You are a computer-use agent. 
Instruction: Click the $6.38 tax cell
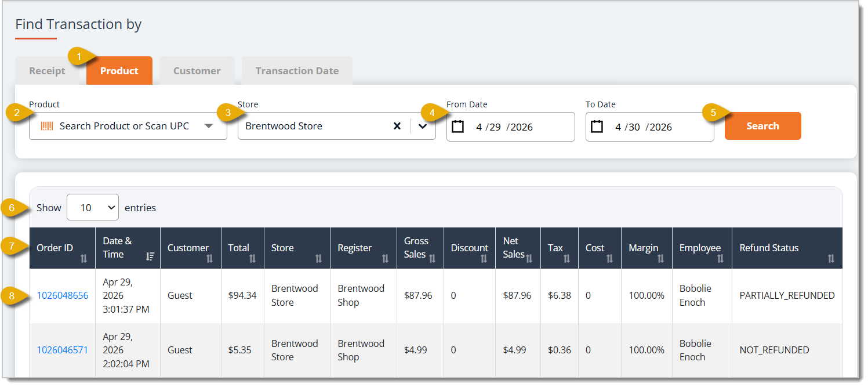(560, 295)
